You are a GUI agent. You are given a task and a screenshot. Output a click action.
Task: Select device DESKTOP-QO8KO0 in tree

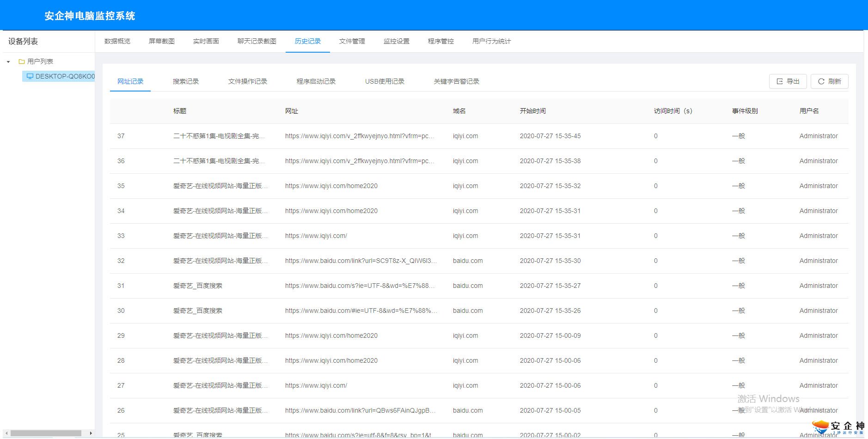59,76
